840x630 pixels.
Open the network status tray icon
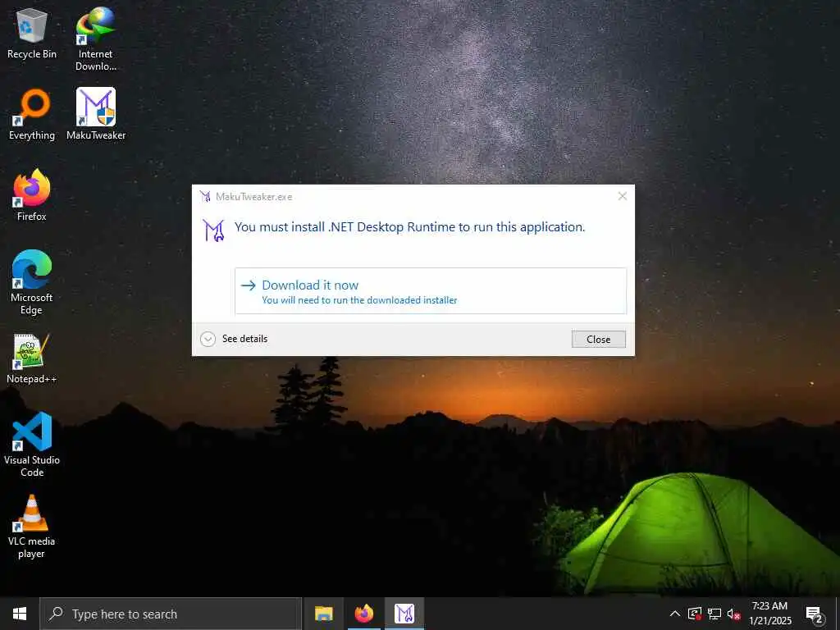coord(714,614)
